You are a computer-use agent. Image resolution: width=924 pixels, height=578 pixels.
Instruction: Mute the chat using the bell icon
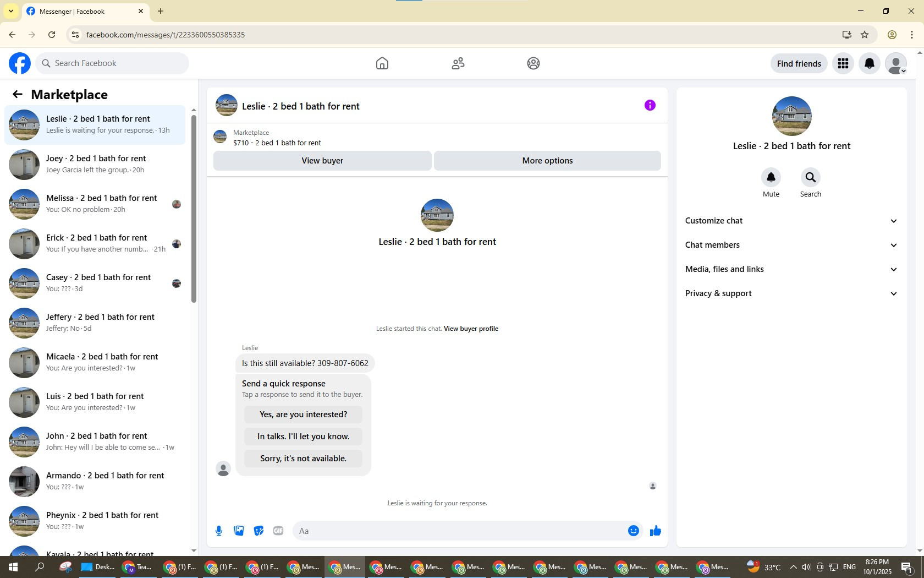coord(771,177)
